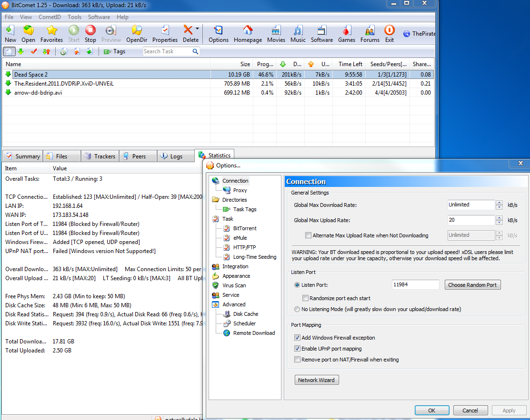Open the Music toolbar shortcut
The image size is (530, 420).
(x=298, y=34)
